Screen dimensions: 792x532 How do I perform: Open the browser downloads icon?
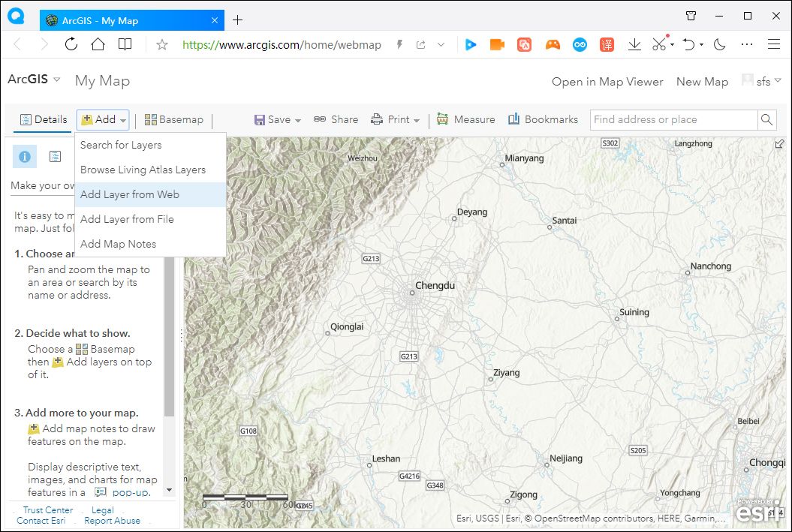(x=634, y=45)
